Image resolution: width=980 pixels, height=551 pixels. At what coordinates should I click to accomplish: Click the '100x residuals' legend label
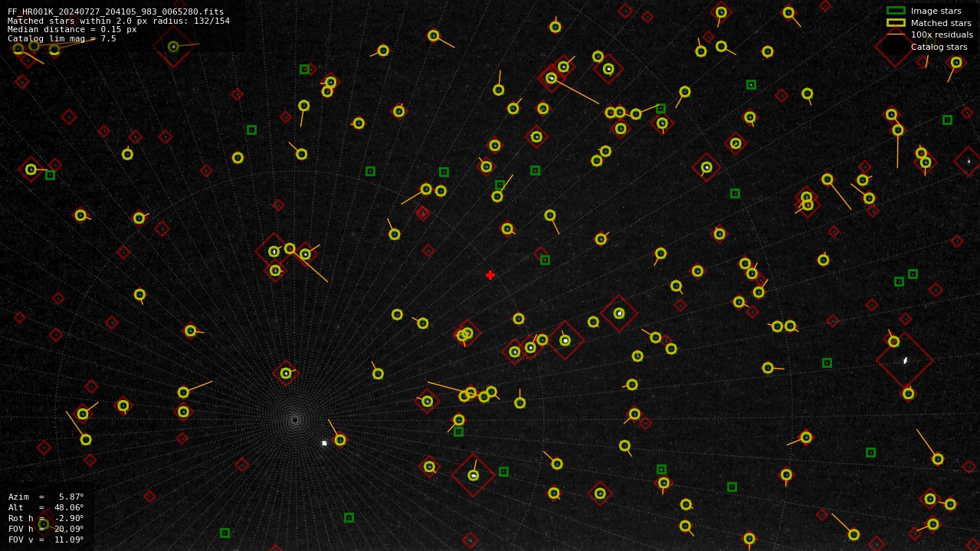[x=942, y=34]
